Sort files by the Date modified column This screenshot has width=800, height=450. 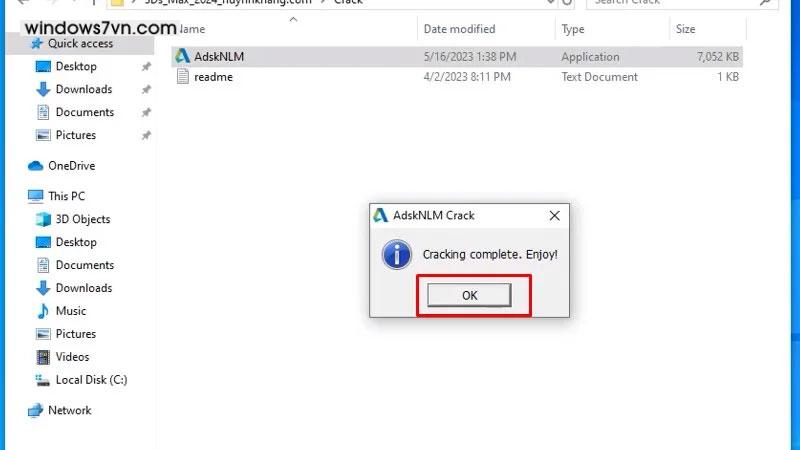(459, 29)
